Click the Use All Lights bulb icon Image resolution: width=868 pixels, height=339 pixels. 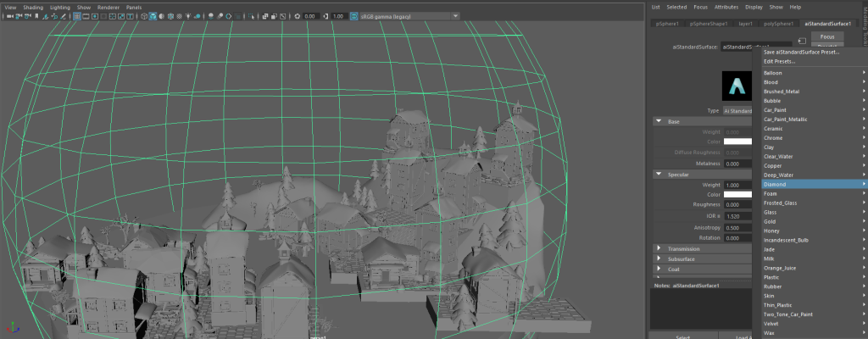pyautogui.click(x=188, y=16)
